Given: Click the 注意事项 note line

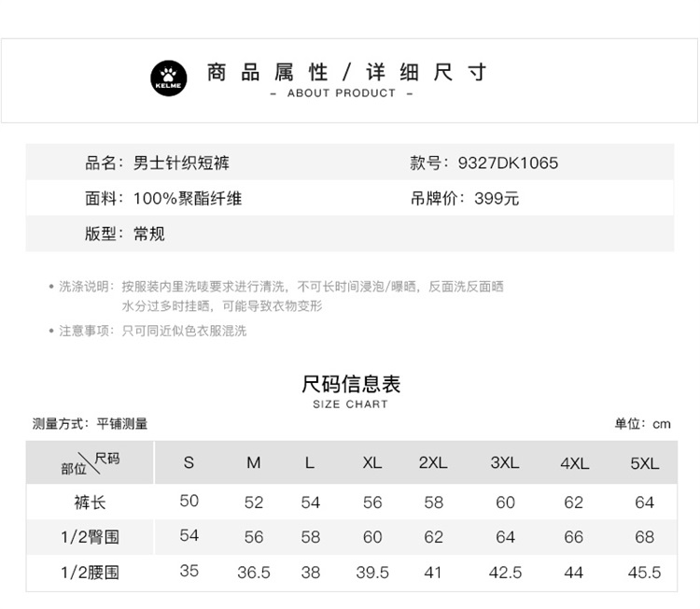Looking at the screenshot, I should (153, 331).
